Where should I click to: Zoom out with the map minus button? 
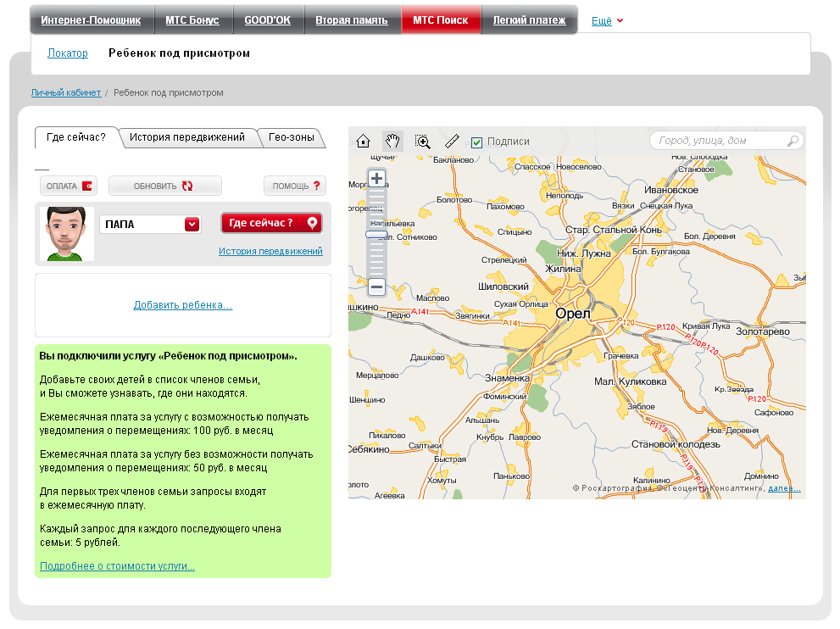[x=377, y=287]
